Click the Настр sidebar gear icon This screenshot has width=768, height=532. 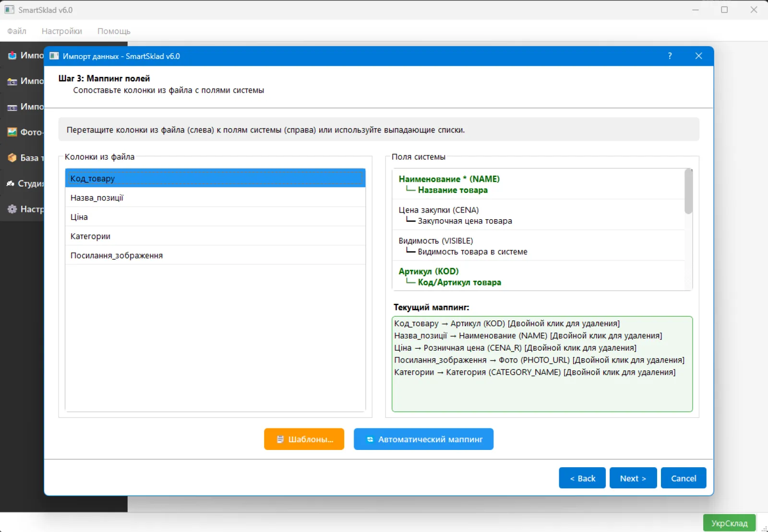point(12,209)
